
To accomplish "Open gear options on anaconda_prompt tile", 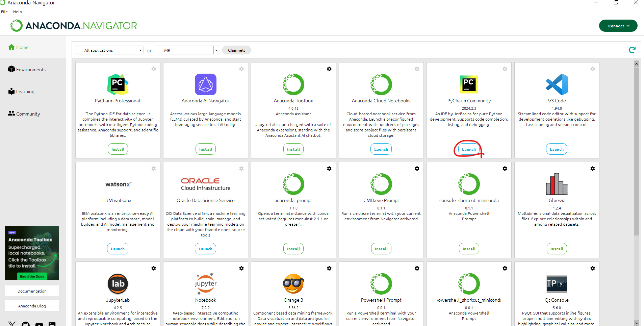I will [x=329, y=169].
